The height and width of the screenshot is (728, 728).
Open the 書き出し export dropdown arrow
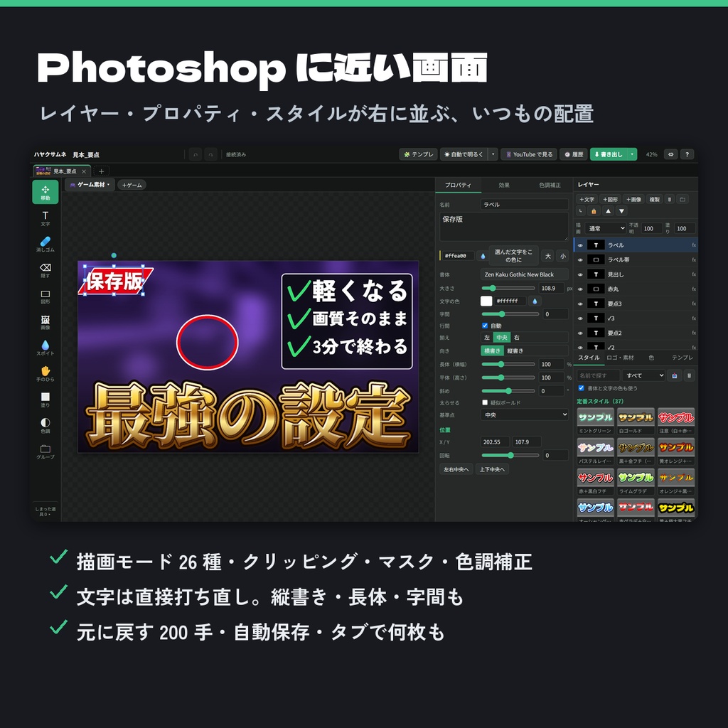[x=632, y=154]
